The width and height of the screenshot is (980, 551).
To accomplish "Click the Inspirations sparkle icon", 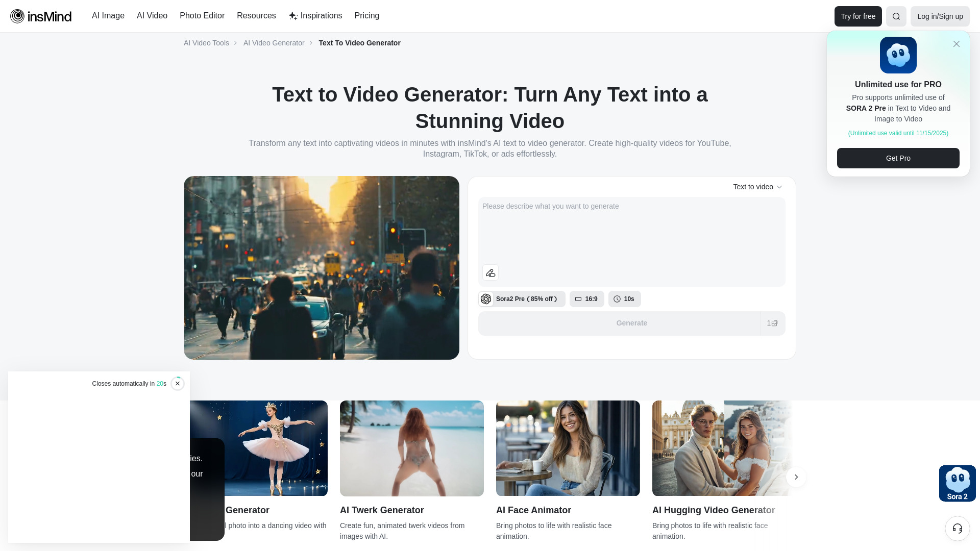I will coord(292,16).
